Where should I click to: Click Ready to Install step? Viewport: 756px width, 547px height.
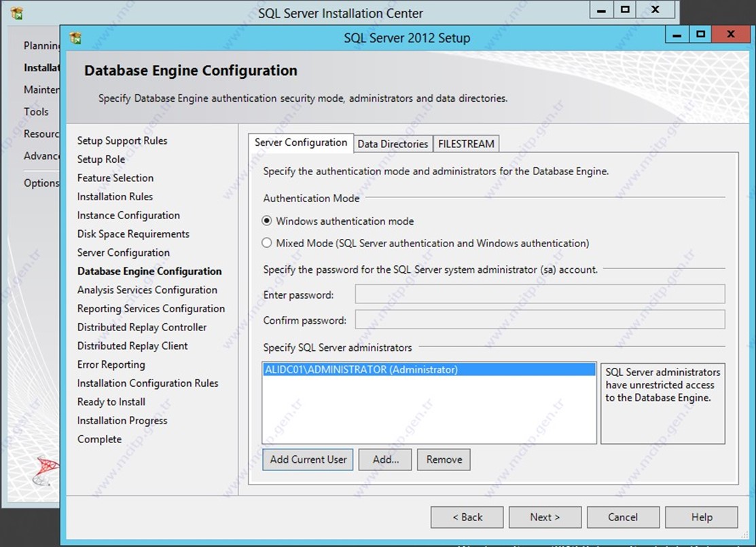[x=111, y=402]
